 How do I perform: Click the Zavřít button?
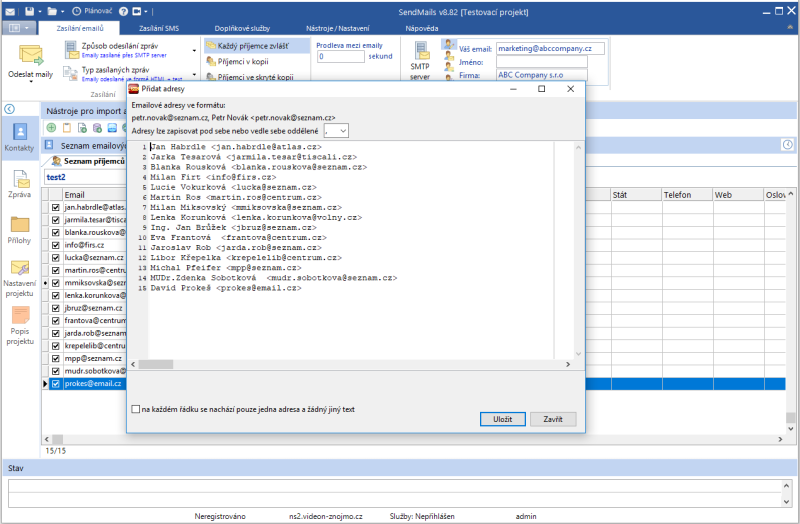553,419
